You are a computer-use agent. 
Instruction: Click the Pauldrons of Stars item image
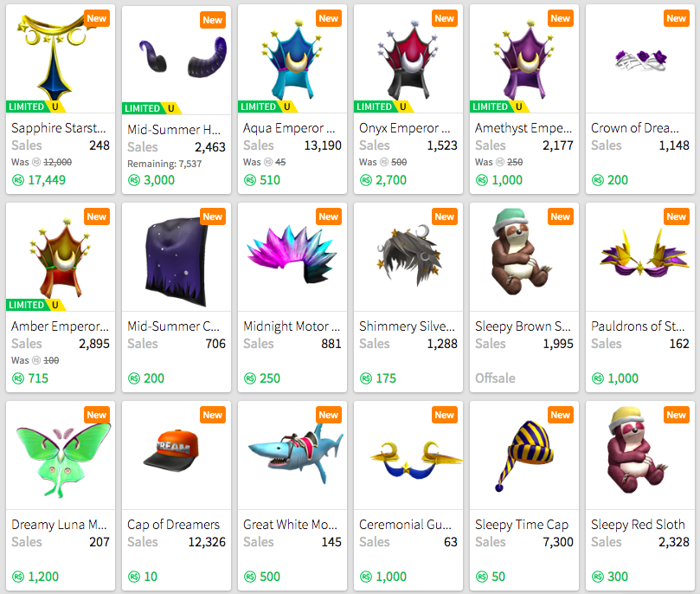click(639, 256)
